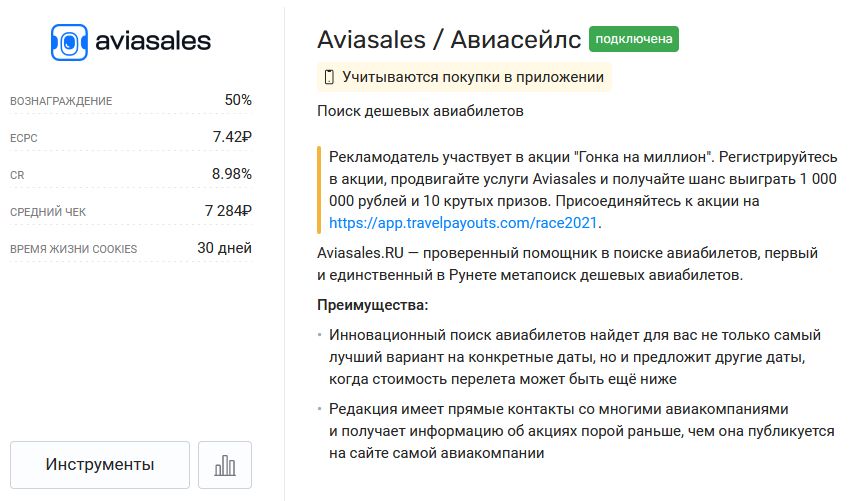Click the Учитываются покупки в приложении notice

tap(472, 77)
